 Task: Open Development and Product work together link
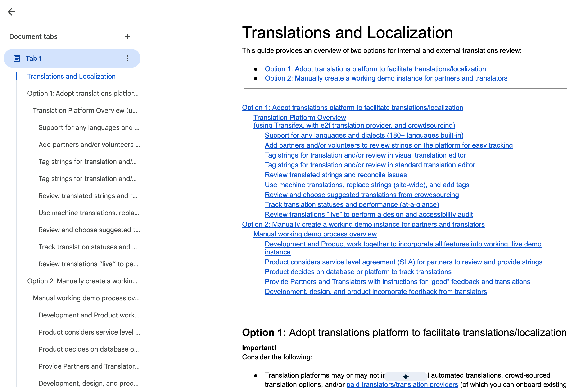pos(403,248)
